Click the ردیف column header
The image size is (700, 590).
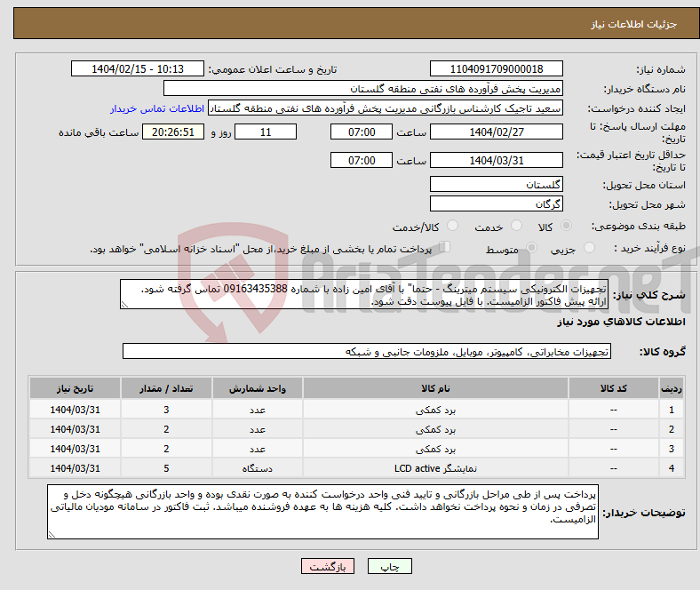point(671,388)
